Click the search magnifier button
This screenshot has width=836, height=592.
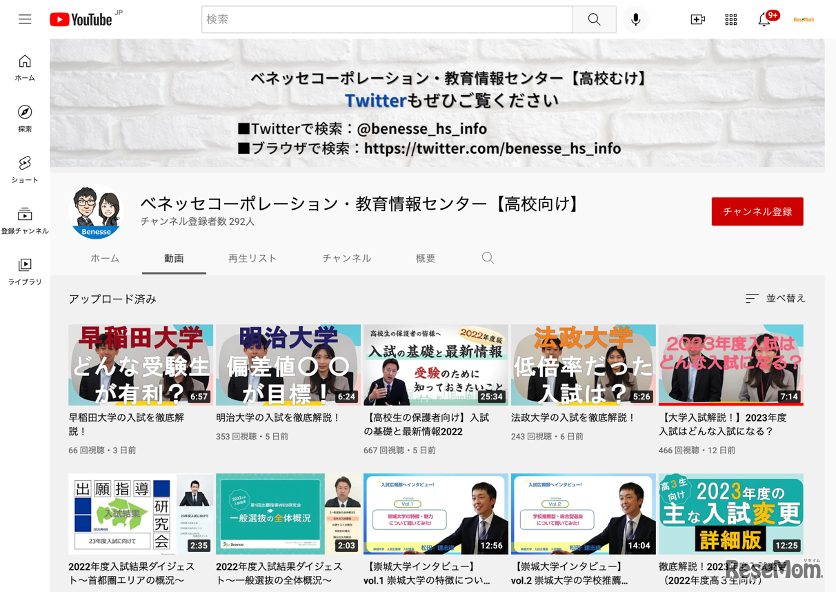(594, 19)
